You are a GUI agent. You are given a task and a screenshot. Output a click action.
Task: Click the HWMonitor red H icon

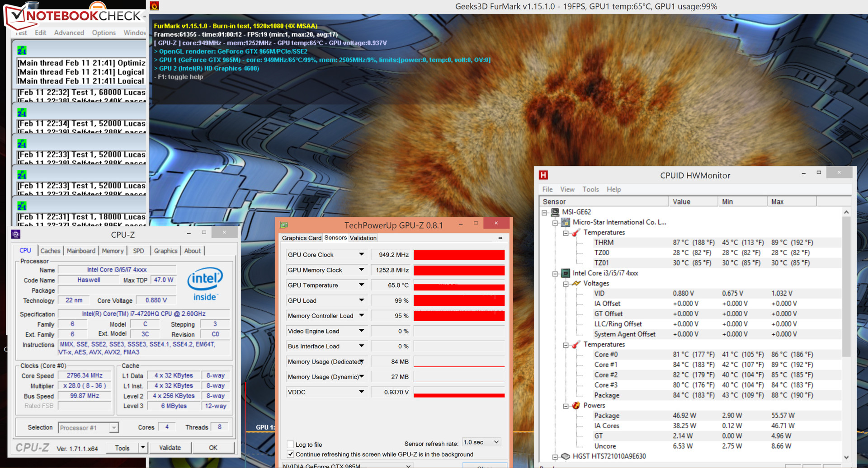pyautogui.click(x=543, y=175)
